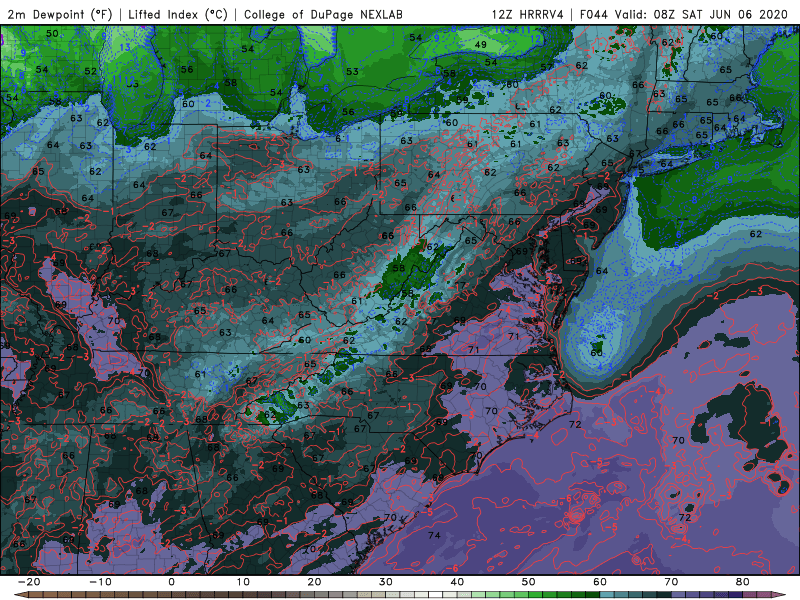This screenshot has width=800, height=600.
Task: Click the '57' dewpoint value near top right
Action: [x=546, y=67]
